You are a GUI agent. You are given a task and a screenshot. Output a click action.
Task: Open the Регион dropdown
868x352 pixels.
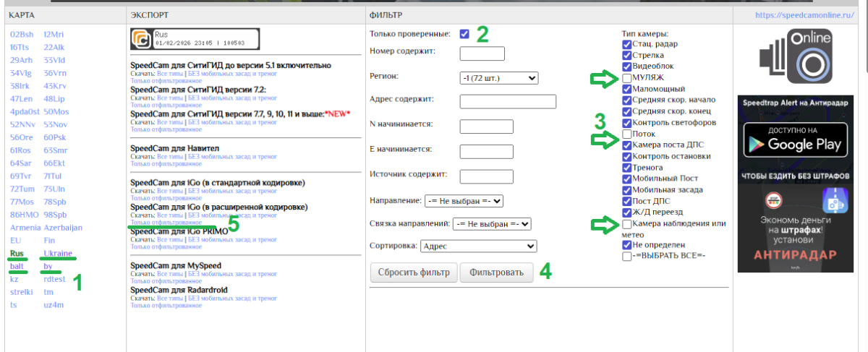click(498, 77)
